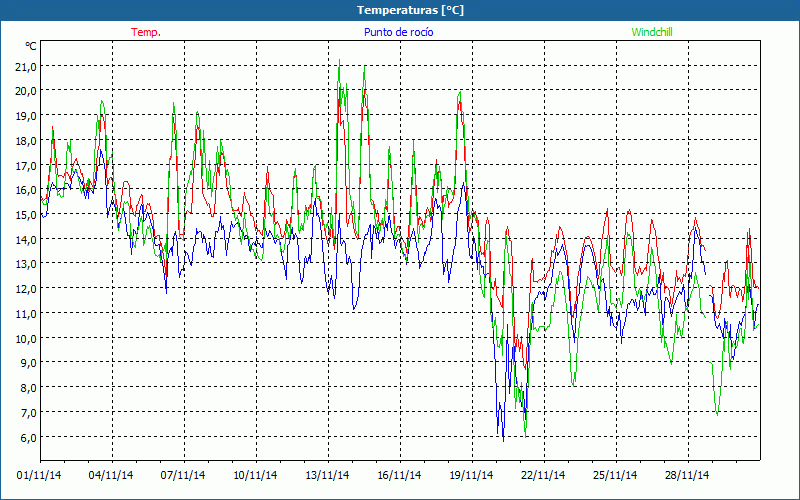Click the '6,0' y-axis value
The image size is (800, 500).
pyautogui.click(x=29, y=438)
